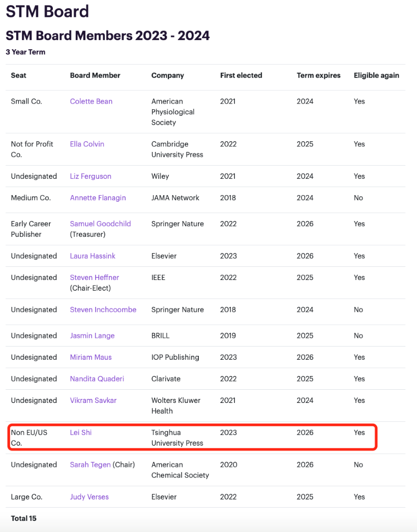Viewport: 417px width, 532px height.
Task: Click the Vikram Savkar link
Action: [93, 400]
